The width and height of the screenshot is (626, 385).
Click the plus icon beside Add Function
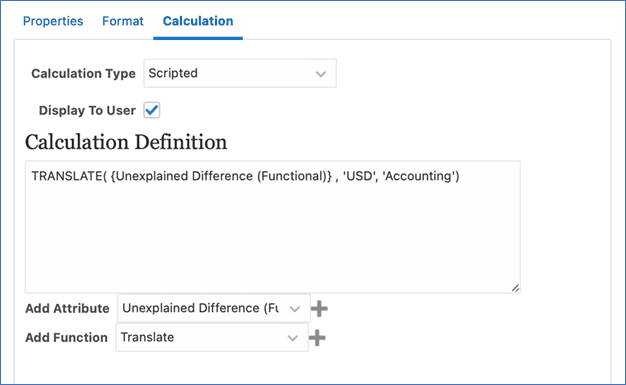[317, 337]
